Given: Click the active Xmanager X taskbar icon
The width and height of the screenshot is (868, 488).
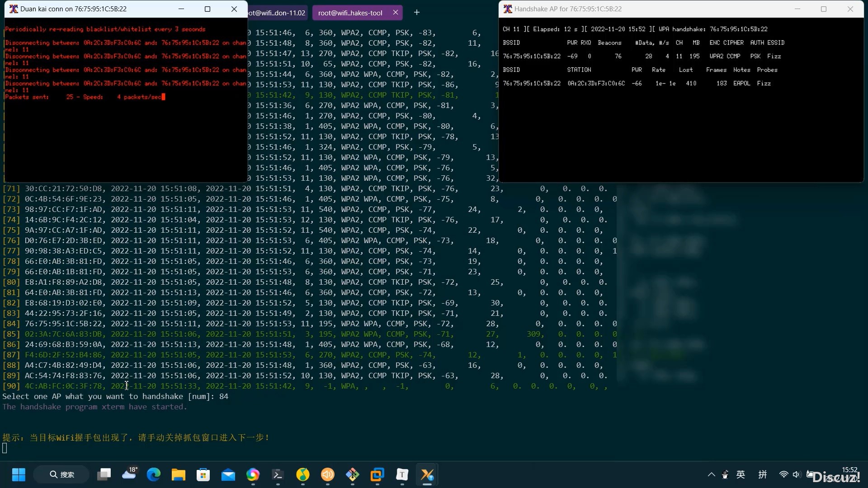Looking at the screenshot, I should [x=427, y=474].
